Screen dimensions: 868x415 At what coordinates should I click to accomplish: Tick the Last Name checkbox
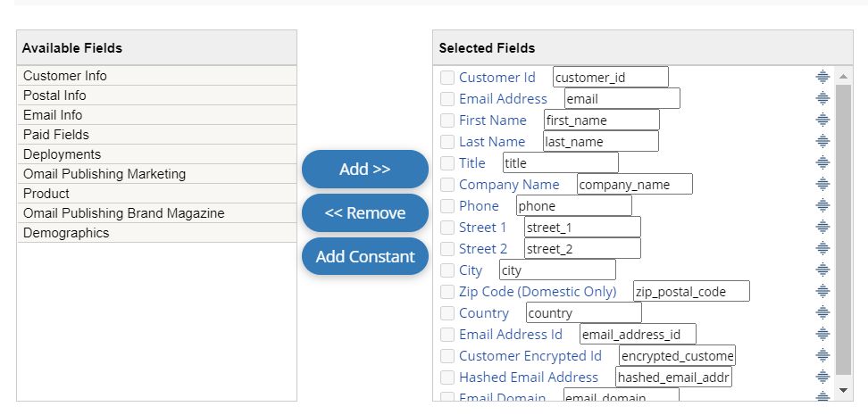click(x=447, y=142)
